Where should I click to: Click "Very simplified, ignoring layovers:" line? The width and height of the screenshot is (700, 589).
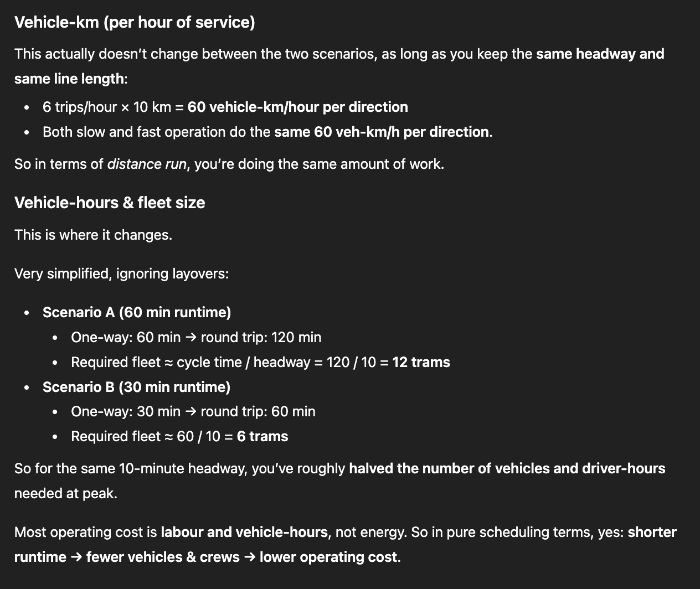coord(121,273)
